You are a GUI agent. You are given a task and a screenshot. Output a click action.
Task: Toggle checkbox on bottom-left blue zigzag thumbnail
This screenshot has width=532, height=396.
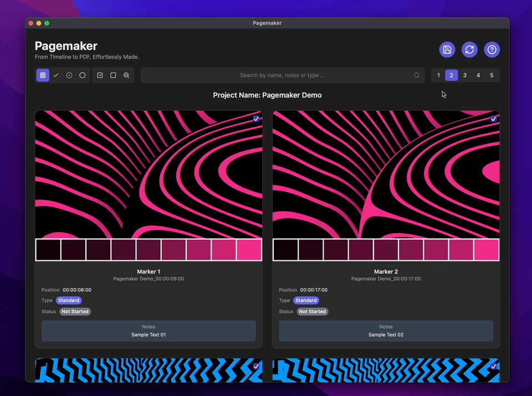click(x=256, y=366)
